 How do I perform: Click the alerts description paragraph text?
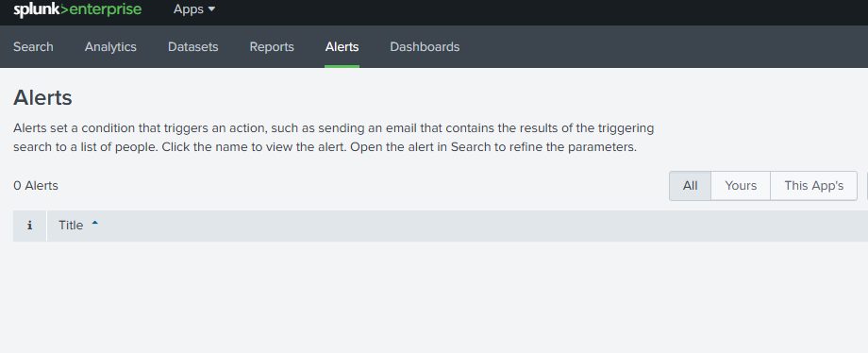point(333,138)
